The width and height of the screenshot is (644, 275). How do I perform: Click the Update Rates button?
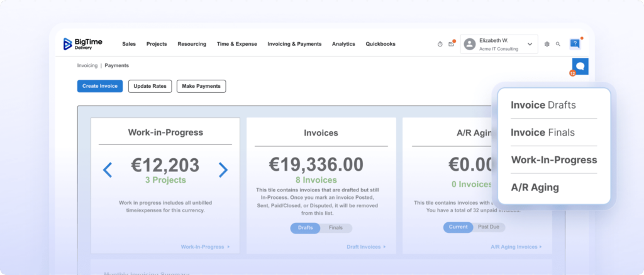(150, 86)
